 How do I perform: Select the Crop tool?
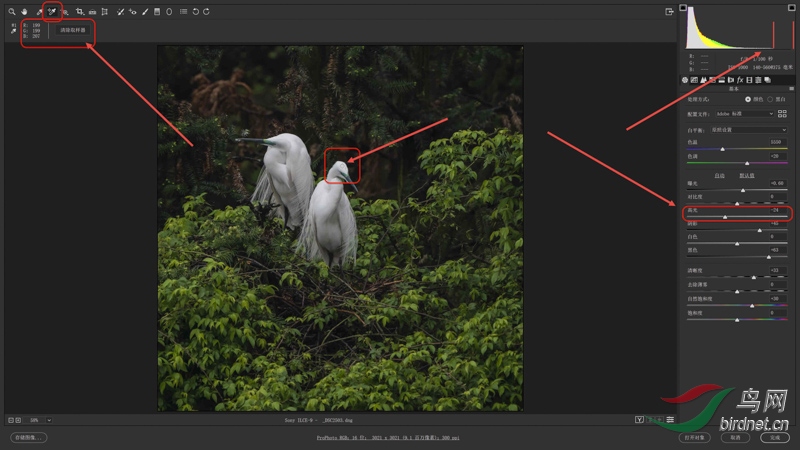pos(79,12)
